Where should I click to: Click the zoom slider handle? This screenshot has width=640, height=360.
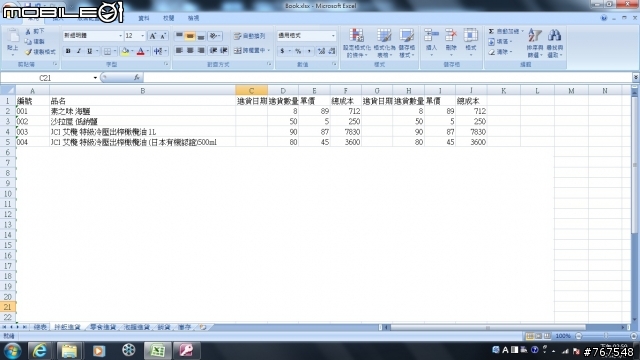(x=606, y=336)
